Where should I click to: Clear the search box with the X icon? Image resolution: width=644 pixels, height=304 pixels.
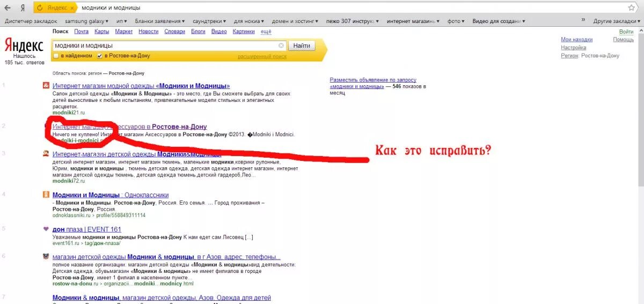281,46
